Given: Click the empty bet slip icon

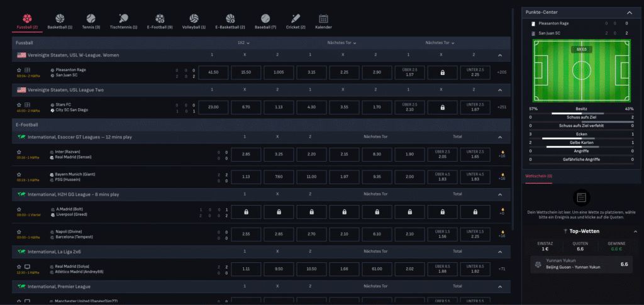Looking at the screenshot, I should click(x=581, y=197).
